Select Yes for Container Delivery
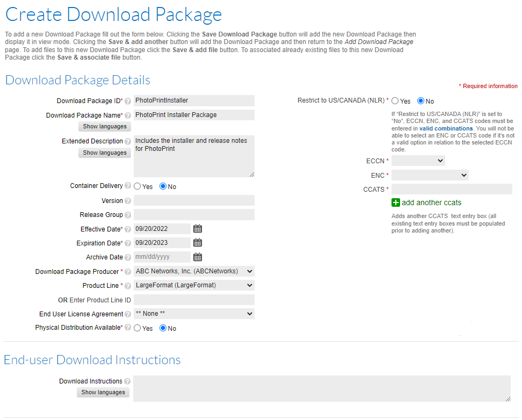 click(x=137, y=186)
